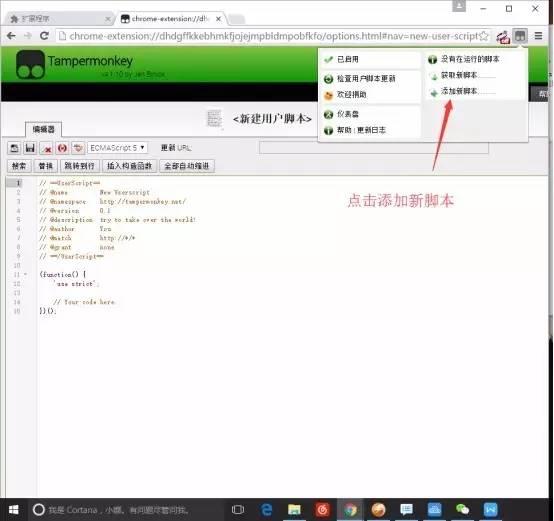Click the 'use strict'; code line
This screenshot has height=521, width=554.
point(76,284)
